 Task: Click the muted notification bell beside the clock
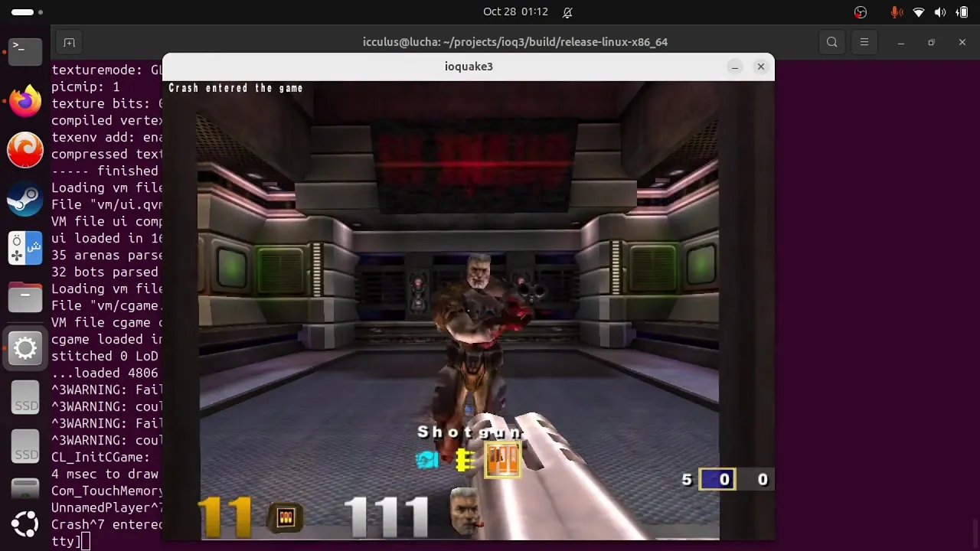point(567,12)
